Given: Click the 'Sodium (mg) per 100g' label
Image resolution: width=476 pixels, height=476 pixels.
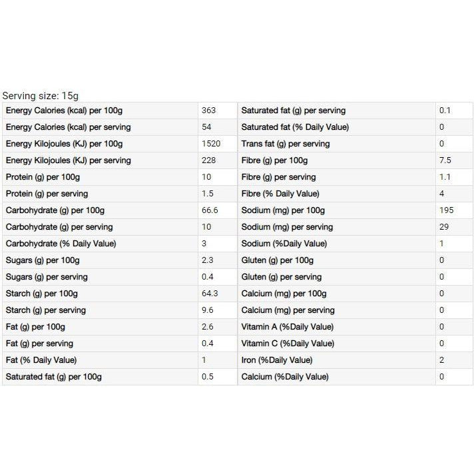Looking at the screenshot, I should (283, 210).
